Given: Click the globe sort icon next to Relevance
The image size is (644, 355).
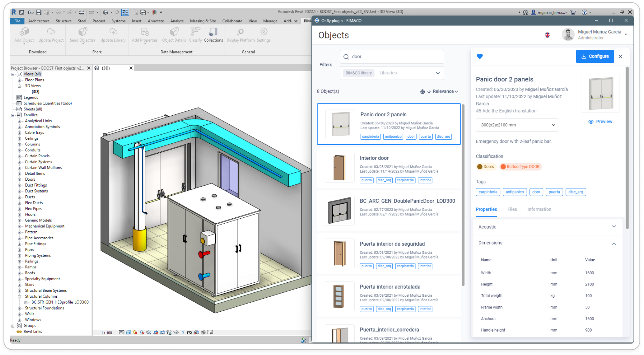Looking at the screenshot, I should point(422,92).
